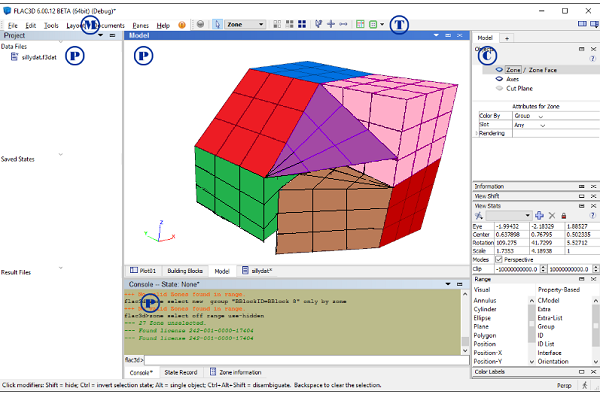Click the first grid layout toolbar icon
The height and width of the screenshot is (394, 600).
pos(277,24)
